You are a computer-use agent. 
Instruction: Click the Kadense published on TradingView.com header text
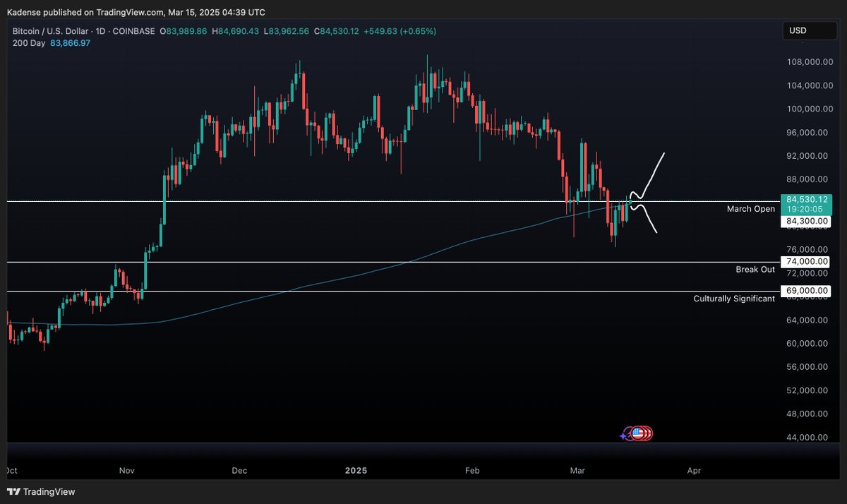(x=136, y=12)
